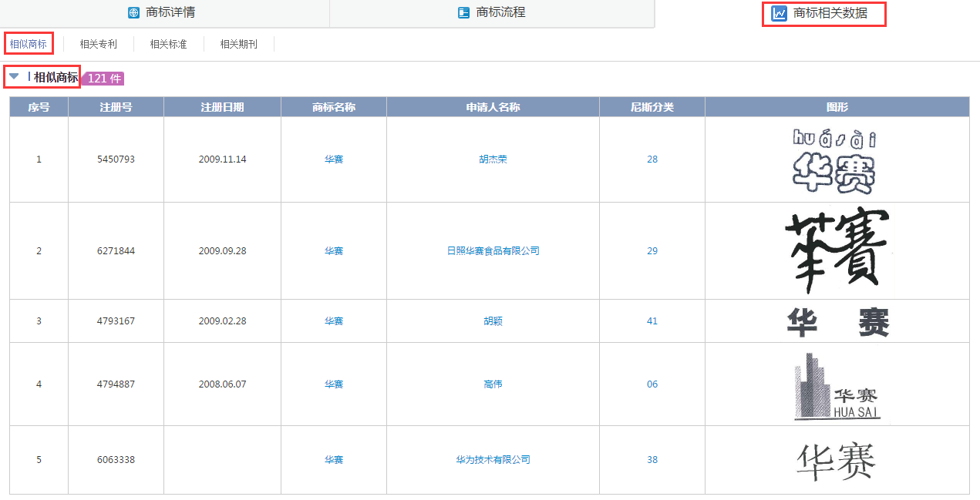Click the calligraphy trademark image in row 2

(x=837, y=251)
